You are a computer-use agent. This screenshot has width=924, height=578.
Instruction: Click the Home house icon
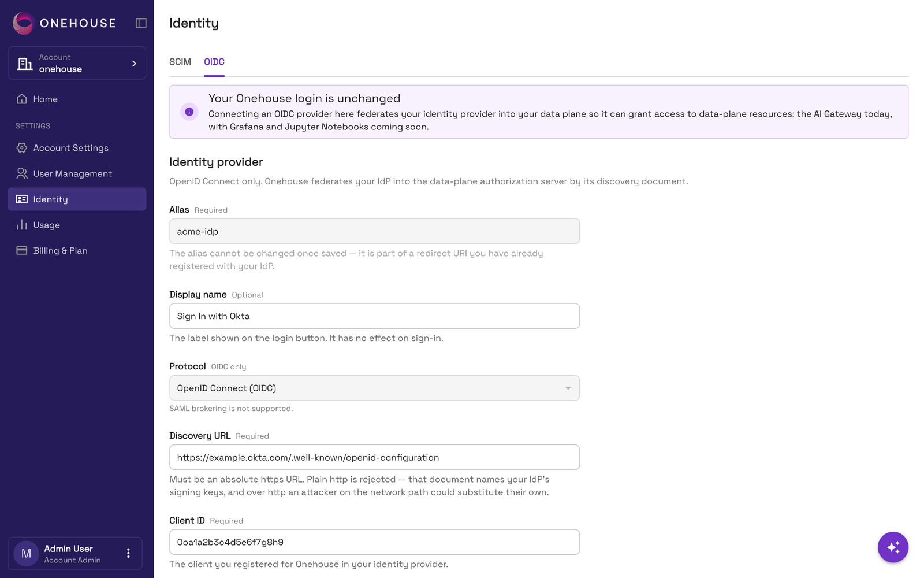click(22, 99)
